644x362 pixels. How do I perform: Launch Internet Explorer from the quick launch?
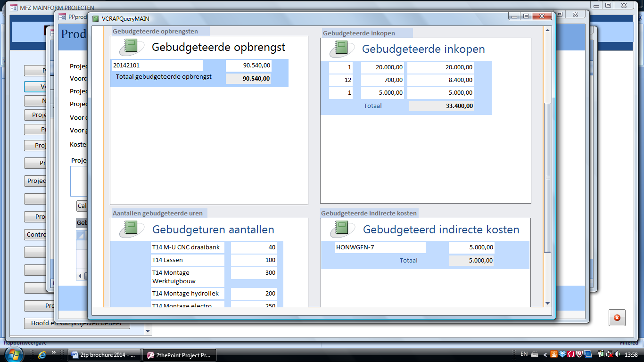tap(42, 354)
